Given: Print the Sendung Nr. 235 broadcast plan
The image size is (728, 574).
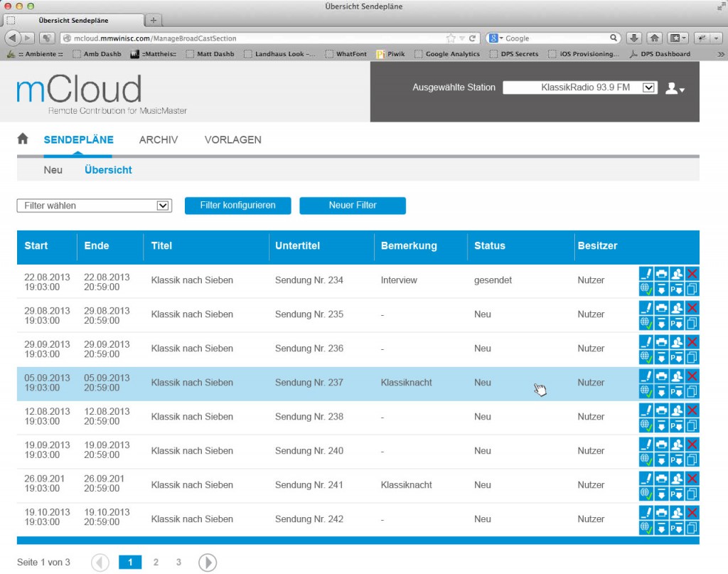Looking at the screenshot, I should pyautogui.click(x=662, y=308).
